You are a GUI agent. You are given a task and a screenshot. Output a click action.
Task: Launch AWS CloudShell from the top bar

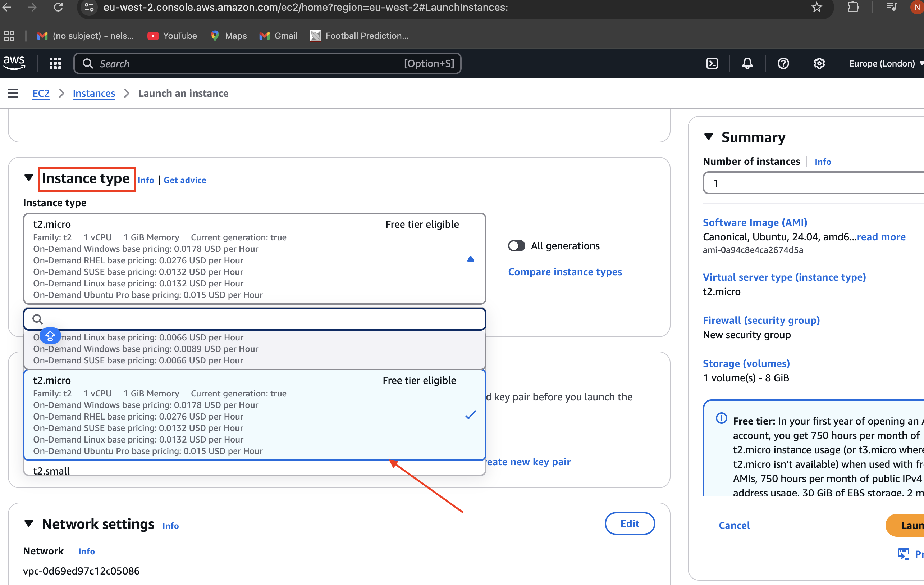pyautogui.click(x=712, y=63)
